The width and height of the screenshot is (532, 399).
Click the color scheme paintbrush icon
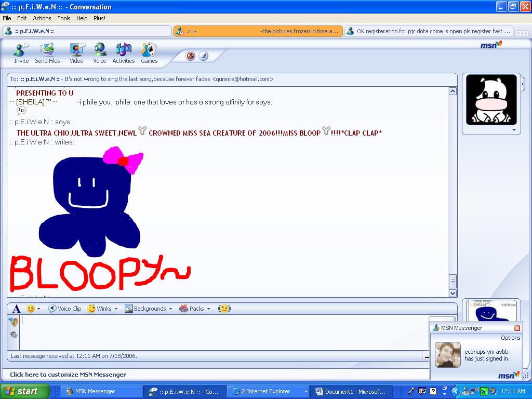pyautogui.click(x=203, y=56)
